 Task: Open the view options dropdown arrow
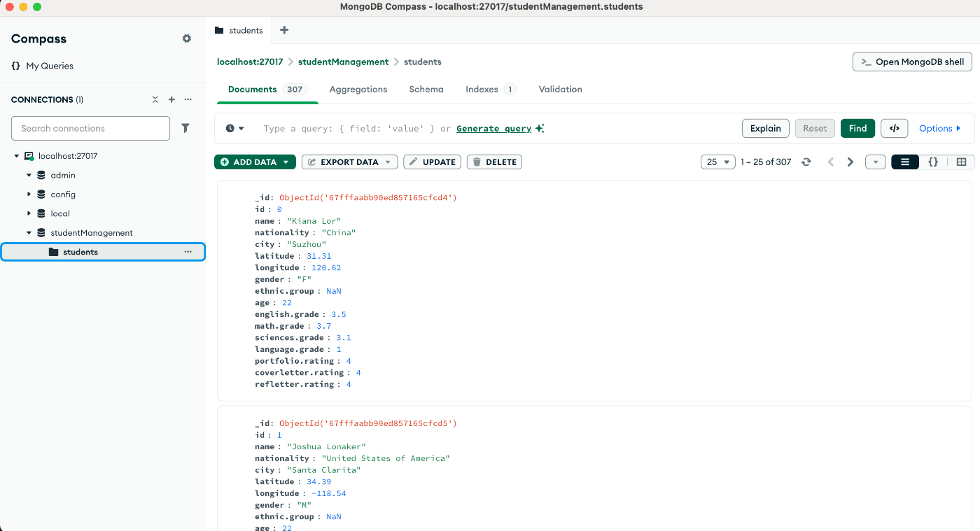876,162
